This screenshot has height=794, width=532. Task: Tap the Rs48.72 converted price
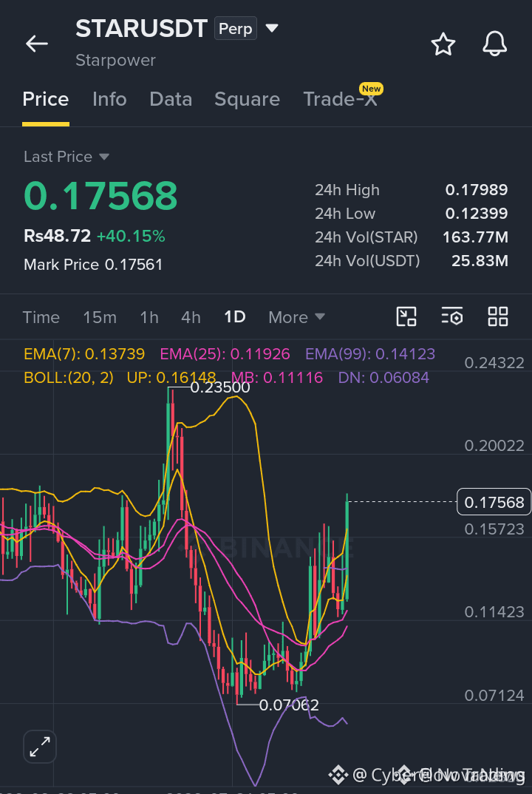(57, 236)
